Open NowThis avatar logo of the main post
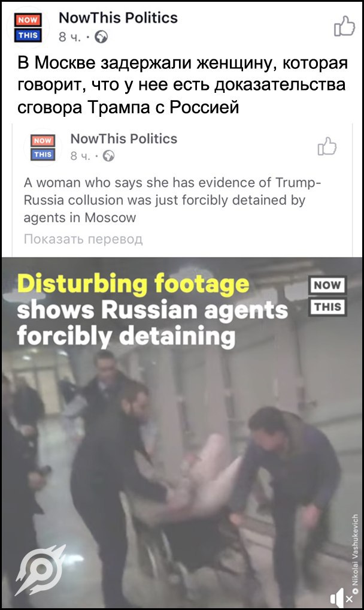The width and height of the screenshot is (364, 610). point(28,27)
